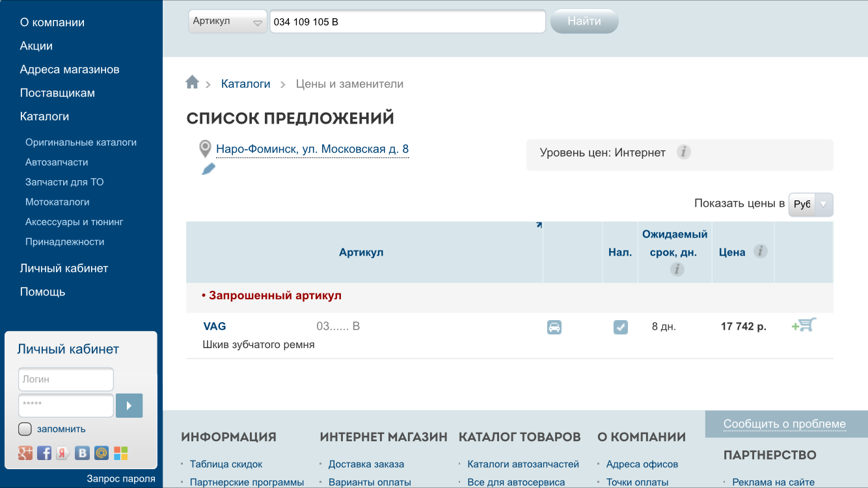Click the car applicability icon in VAG row

[x=554, y=327]
